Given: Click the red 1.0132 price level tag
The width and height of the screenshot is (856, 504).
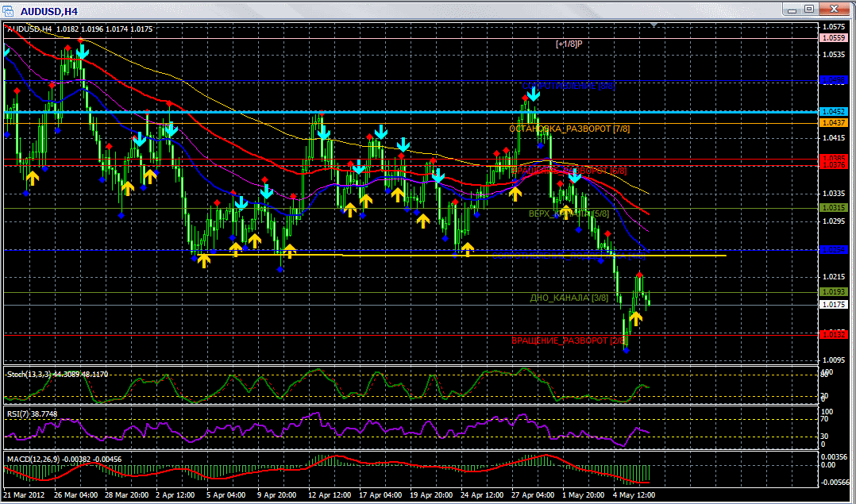Looking at the screenshot, I should click(x=833, y=335).
